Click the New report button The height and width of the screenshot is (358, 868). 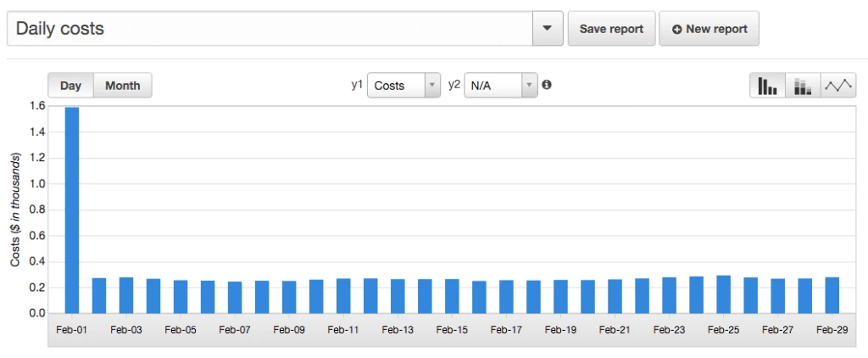709,29
